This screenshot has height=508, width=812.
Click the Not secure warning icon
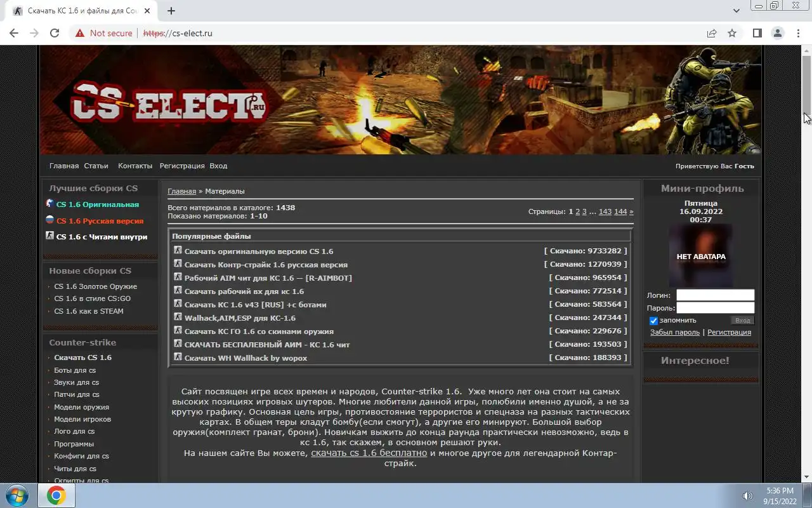tap(79, 33)
